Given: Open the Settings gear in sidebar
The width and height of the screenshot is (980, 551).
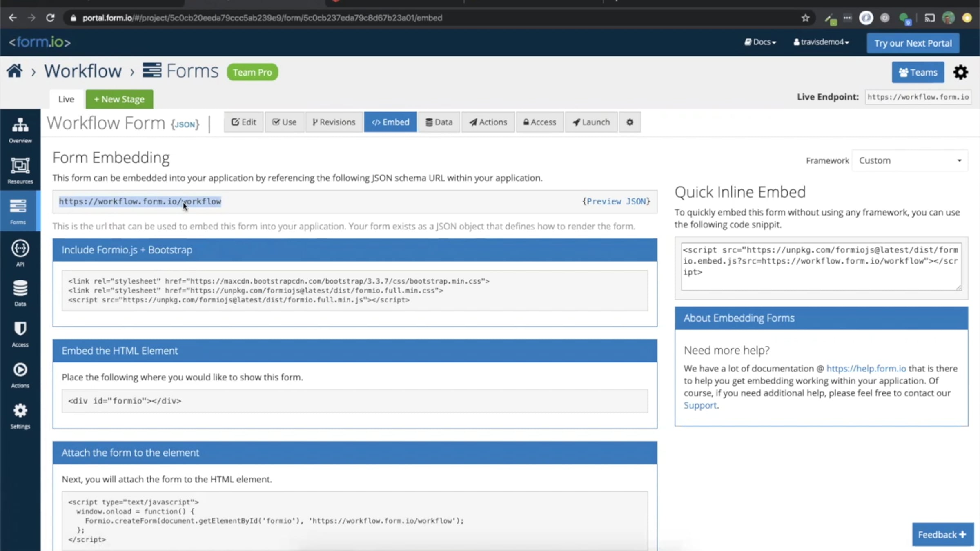Looking at the screenshot, I should click(20, 415).
